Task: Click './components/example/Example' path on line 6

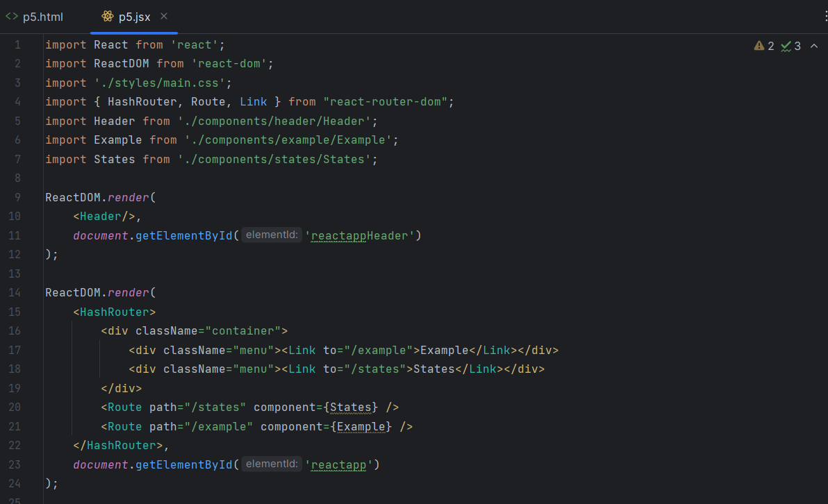Action: [x=288, y=140]
